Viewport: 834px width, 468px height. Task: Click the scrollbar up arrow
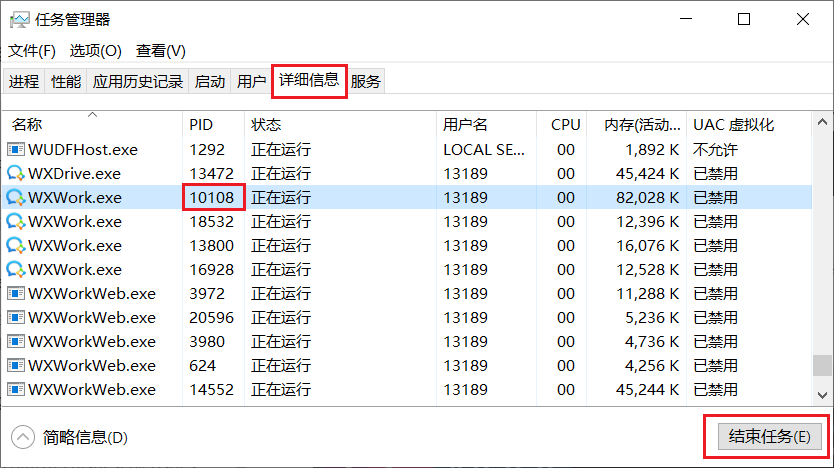(x=822, y=122)
